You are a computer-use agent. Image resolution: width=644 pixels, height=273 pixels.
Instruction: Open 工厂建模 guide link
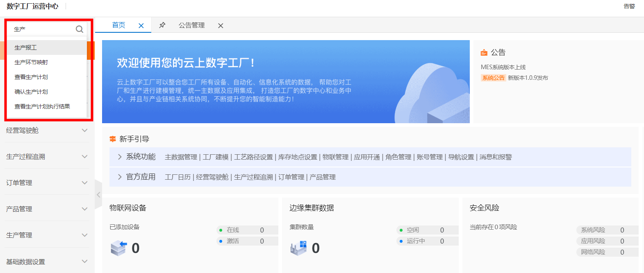point(216,157)
